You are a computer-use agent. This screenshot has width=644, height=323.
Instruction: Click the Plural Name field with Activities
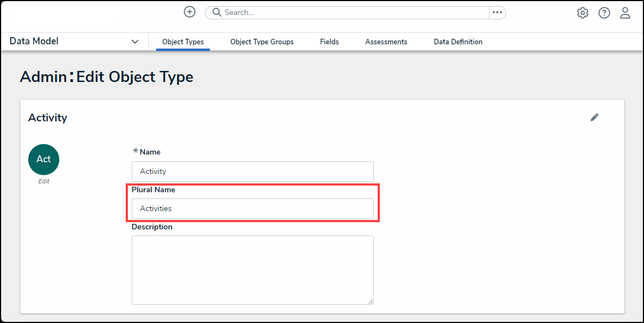click(253, 209)
